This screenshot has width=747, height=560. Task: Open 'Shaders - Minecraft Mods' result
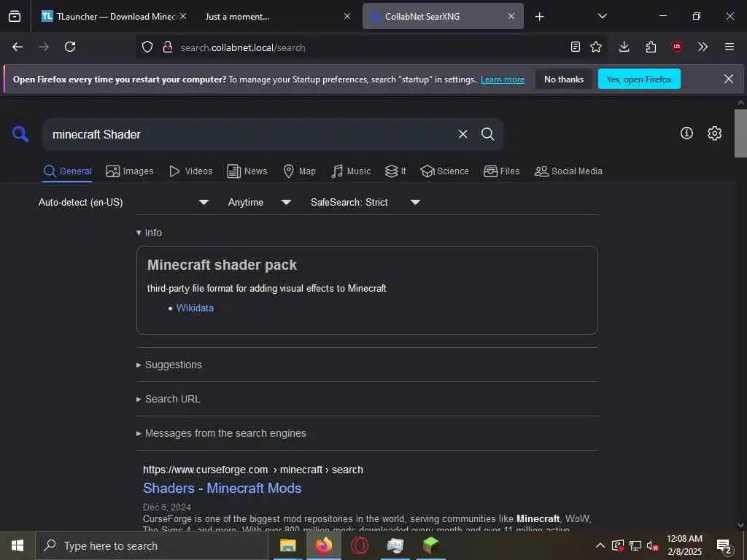point(222,488)
